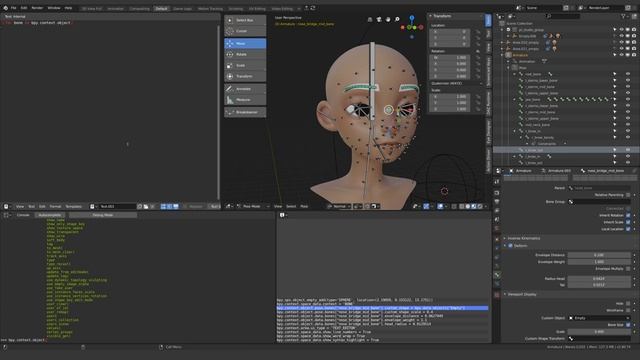
Task: Open the Bone properties tab icon
Action: (497, 275)
